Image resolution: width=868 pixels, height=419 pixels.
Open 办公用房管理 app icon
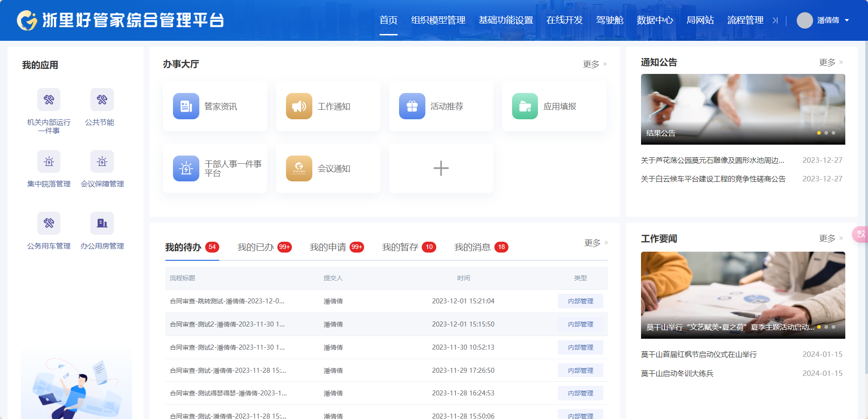[102, 223]
